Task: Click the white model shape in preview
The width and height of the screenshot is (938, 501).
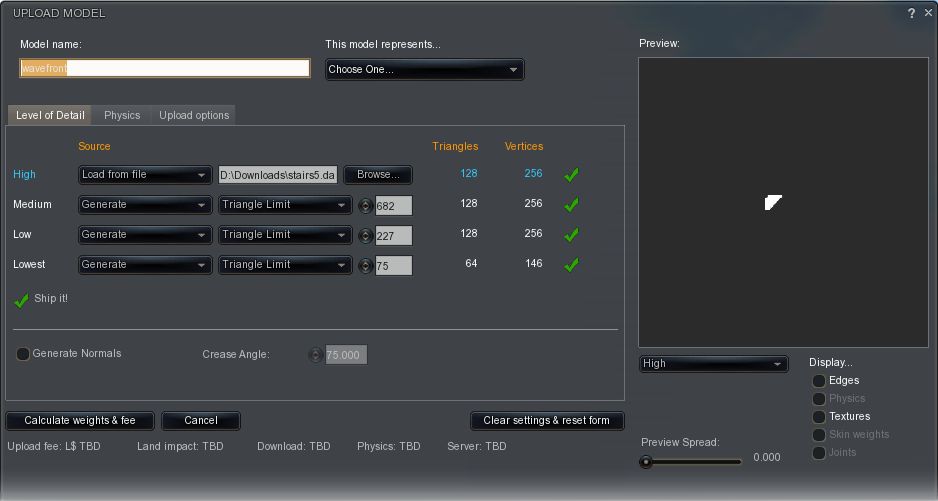Action: tap(773, 202)
